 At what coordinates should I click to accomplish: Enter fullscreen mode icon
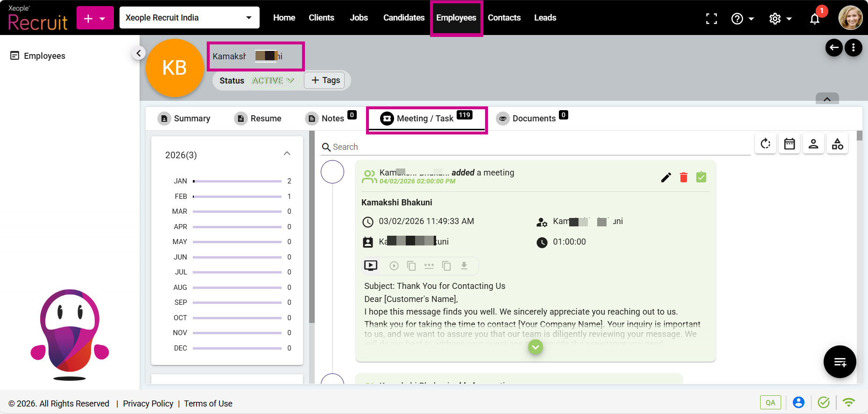pos(711,19)
